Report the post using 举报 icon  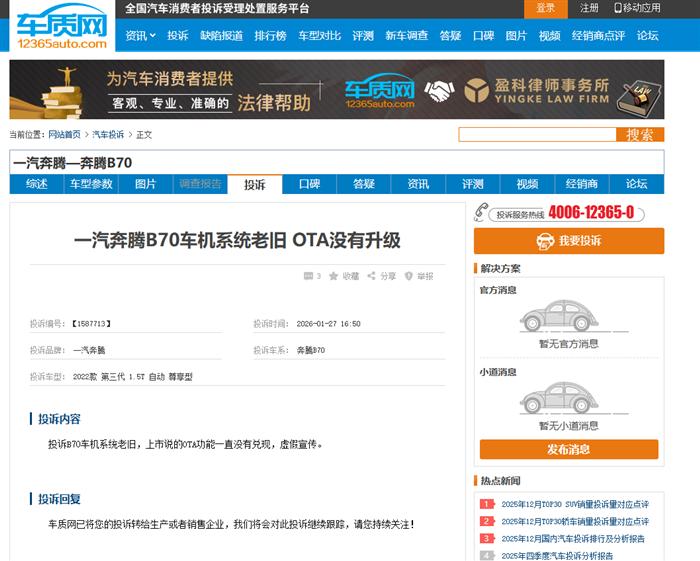pos(409,276)
